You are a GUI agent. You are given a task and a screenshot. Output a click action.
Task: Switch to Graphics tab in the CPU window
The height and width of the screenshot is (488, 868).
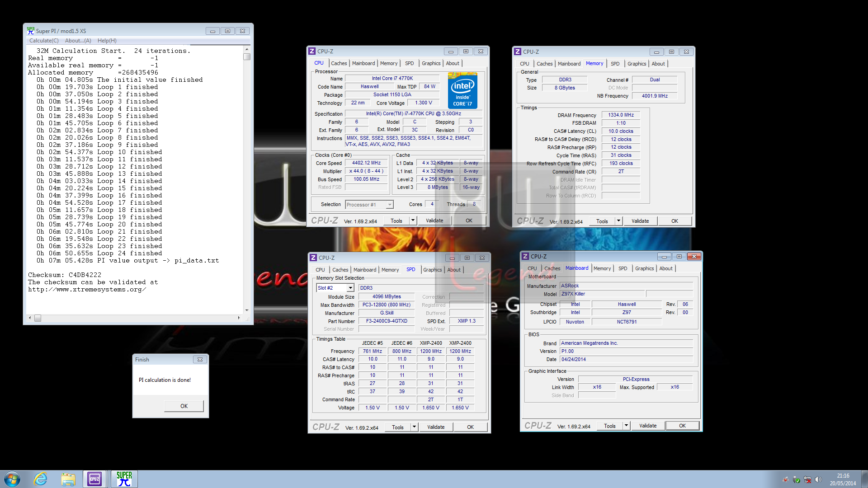coord(431,63)
